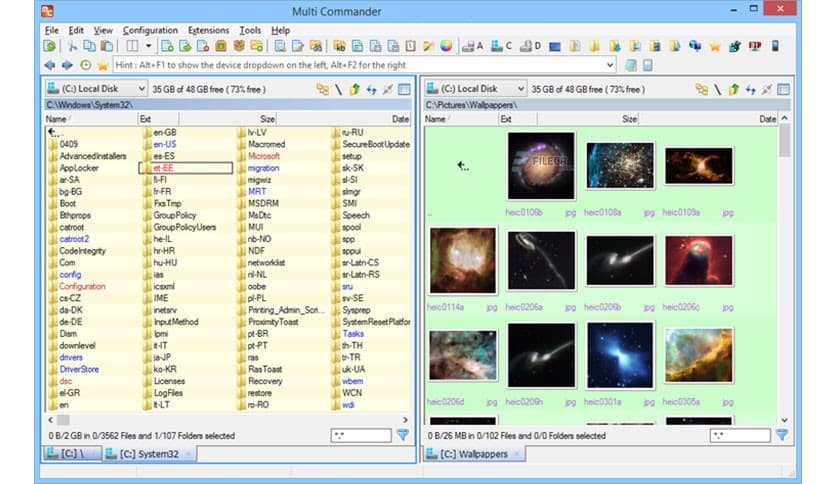Click the left panel horizontal scrollbar right arrow
This screenshot has height=484, width=836.
405,420
